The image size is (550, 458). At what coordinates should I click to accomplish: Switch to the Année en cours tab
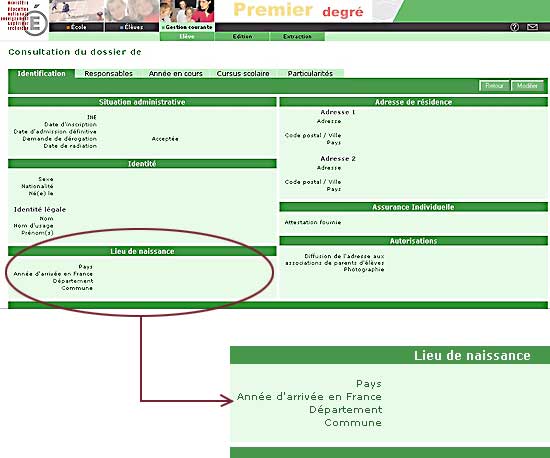tap(175, 74)
